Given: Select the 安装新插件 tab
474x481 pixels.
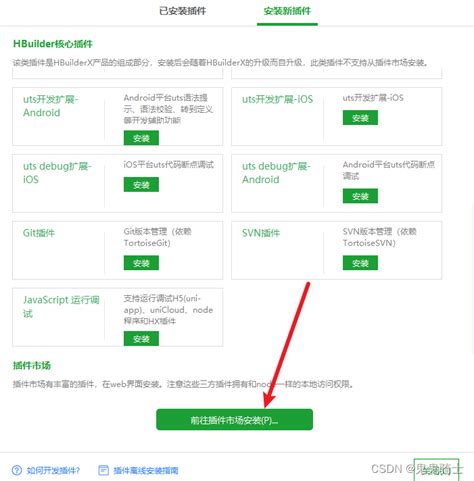Looking at the screenshot, I should (x=287, y=11).
